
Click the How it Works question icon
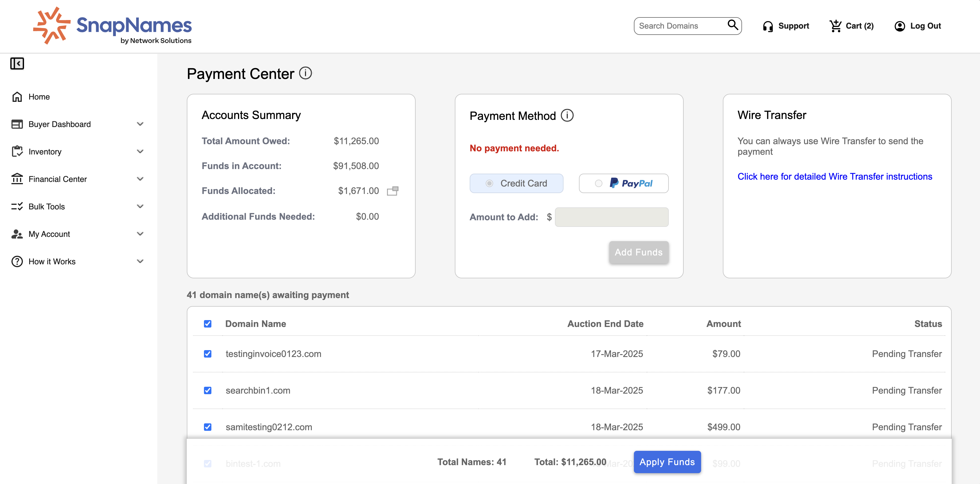pos(17,261)
